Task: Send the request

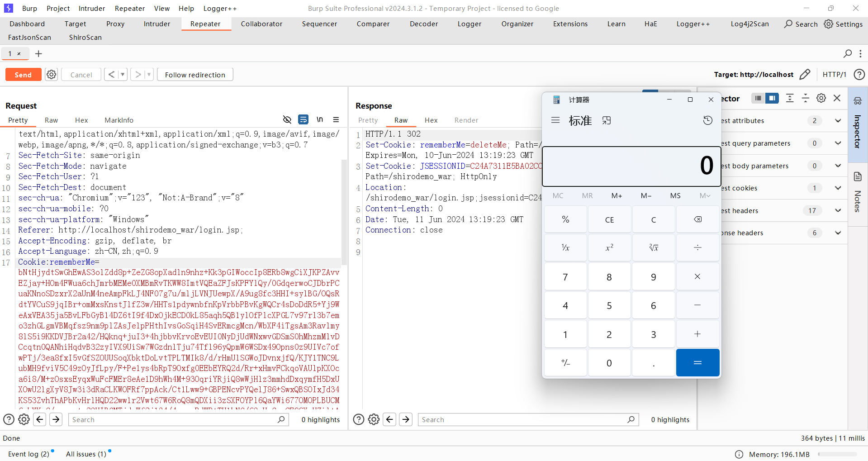Action: pos(23,75)
